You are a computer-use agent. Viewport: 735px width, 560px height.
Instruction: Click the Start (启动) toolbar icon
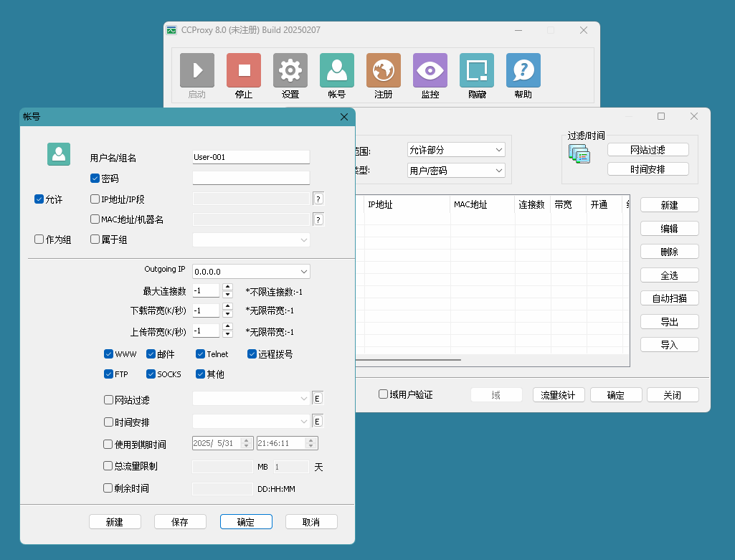197,70
